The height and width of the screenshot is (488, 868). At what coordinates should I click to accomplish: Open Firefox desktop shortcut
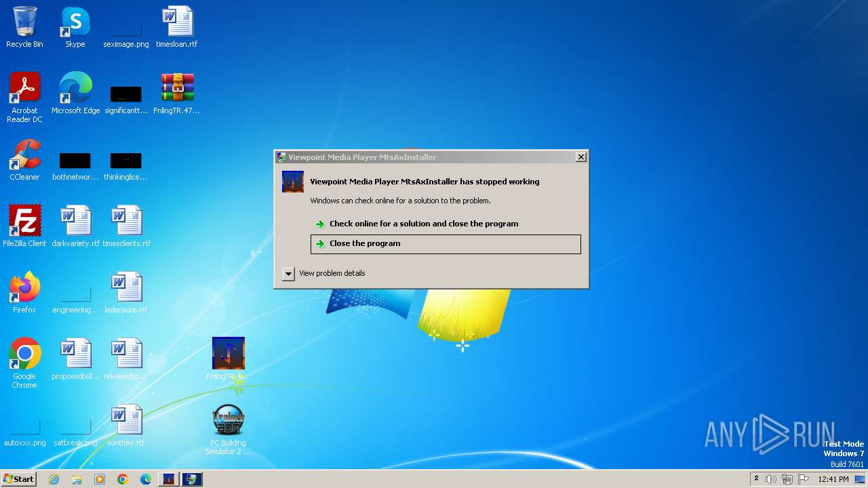pos(24,293)
